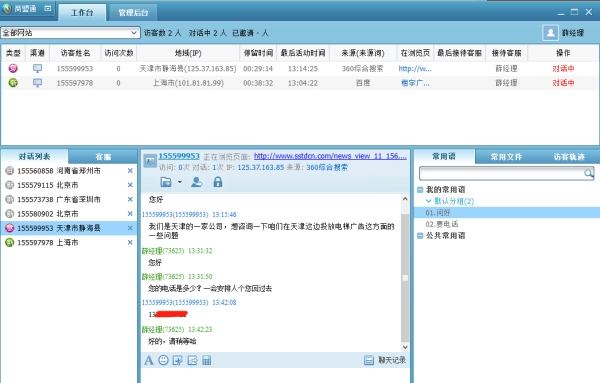Click the screenshot capture icon in chat toolbar
This screenshot has width=600, height=383.
(x=178, y=360)
